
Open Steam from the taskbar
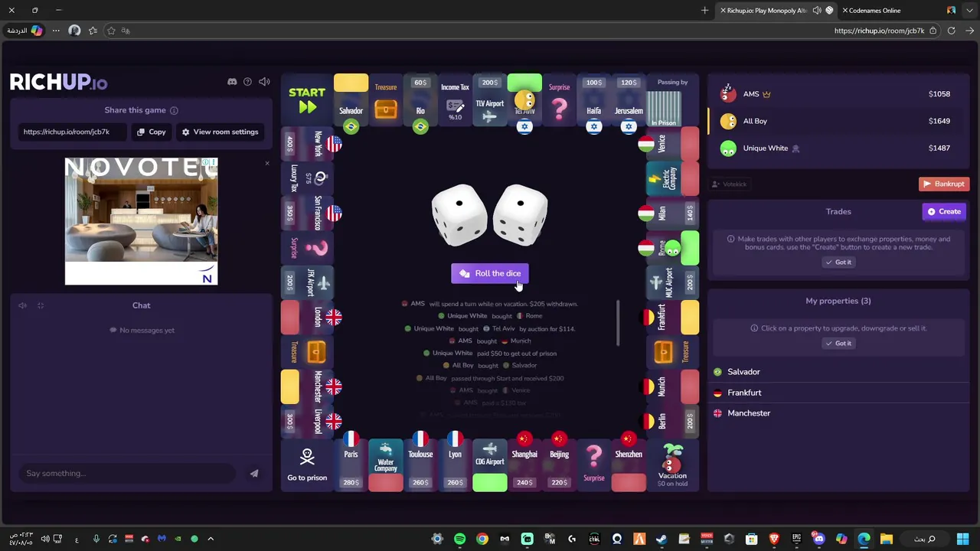tap(661, 539)
